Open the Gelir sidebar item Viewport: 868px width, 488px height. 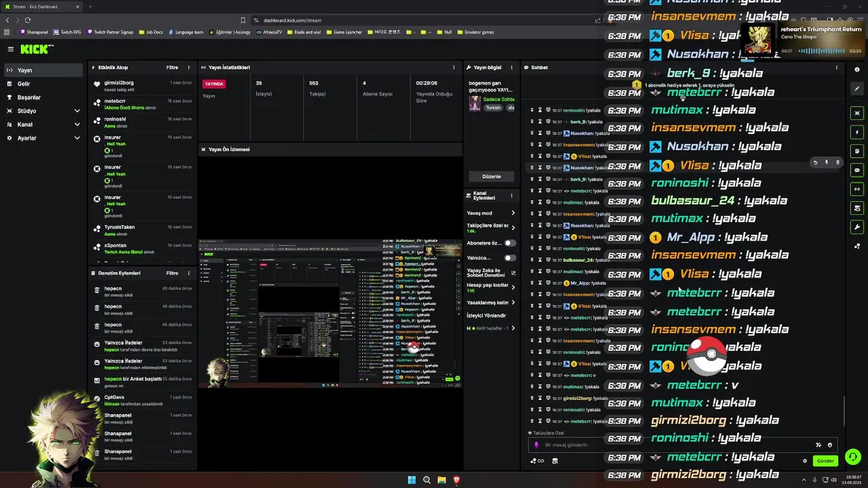click(x=43, y=84)
